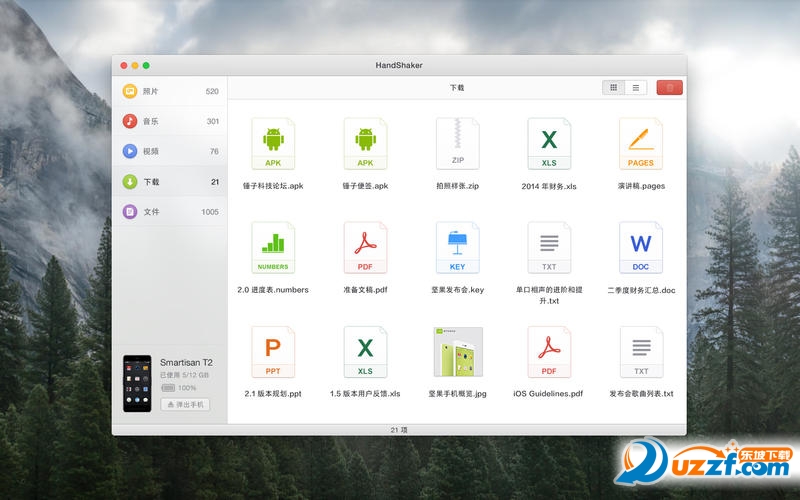The height and width of the screenshot is (500, 800).
Task: Select the 坚果手机概览.jpg image thumbnail
Action: point(458,352)
